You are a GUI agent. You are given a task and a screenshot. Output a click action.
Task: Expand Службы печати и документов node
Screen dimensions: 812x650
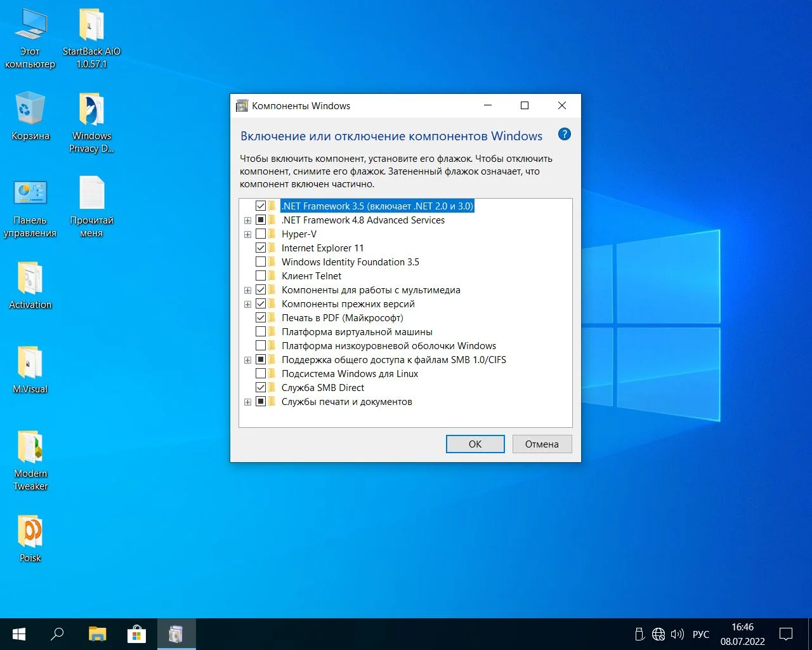[x=247, y=402]
